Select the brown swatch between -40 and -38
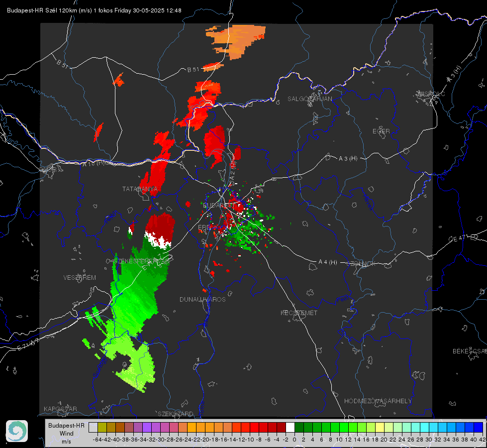Image resolution: width=487 pixels, height=448 pixels. [120, 427]
